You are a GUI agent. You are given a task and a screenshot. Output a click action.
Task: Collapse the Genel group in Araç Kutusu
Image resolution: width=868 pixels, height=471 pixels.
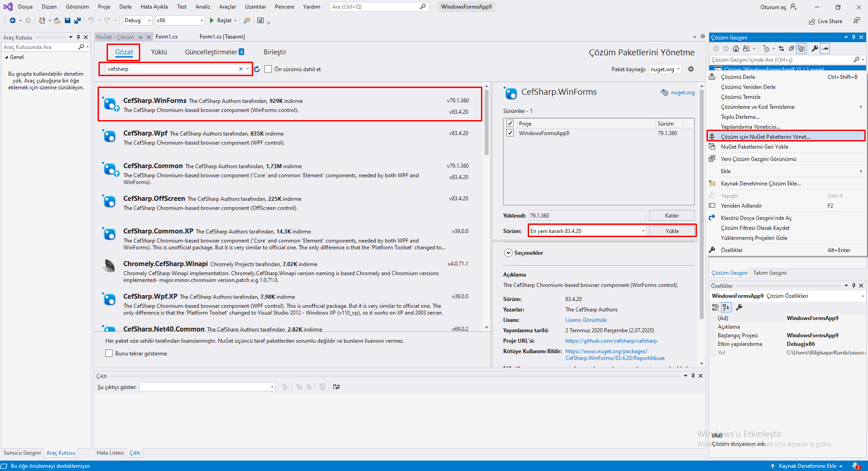6,57
